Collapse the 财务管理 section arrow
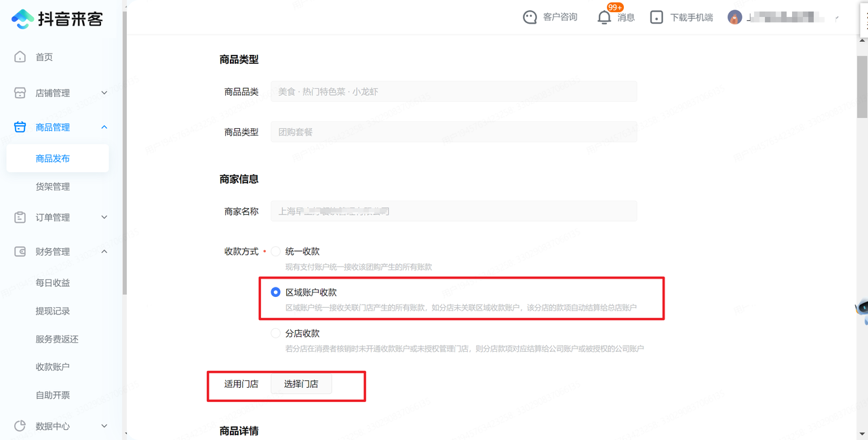Screen dimensions: 868x440 click(104, 252)
